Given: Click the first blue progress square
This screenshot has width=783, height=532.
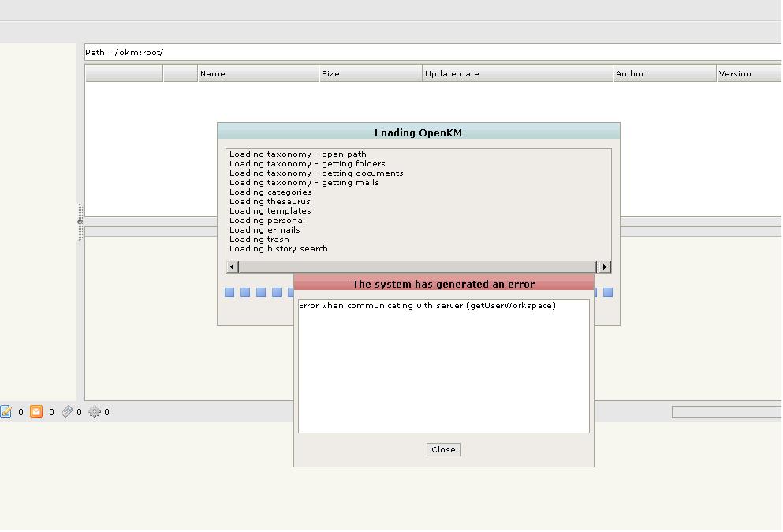Looking at the screenshot, I should click(x=229, y=292).
